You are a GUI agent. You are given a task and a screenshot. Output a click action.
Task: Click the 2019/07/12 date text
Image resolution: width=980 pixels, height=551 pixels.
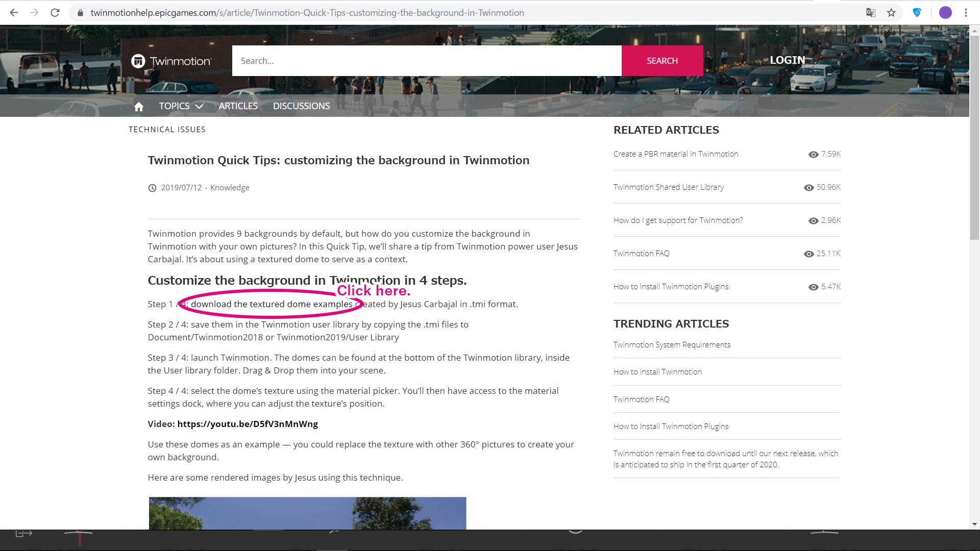(x=181, y=188)
